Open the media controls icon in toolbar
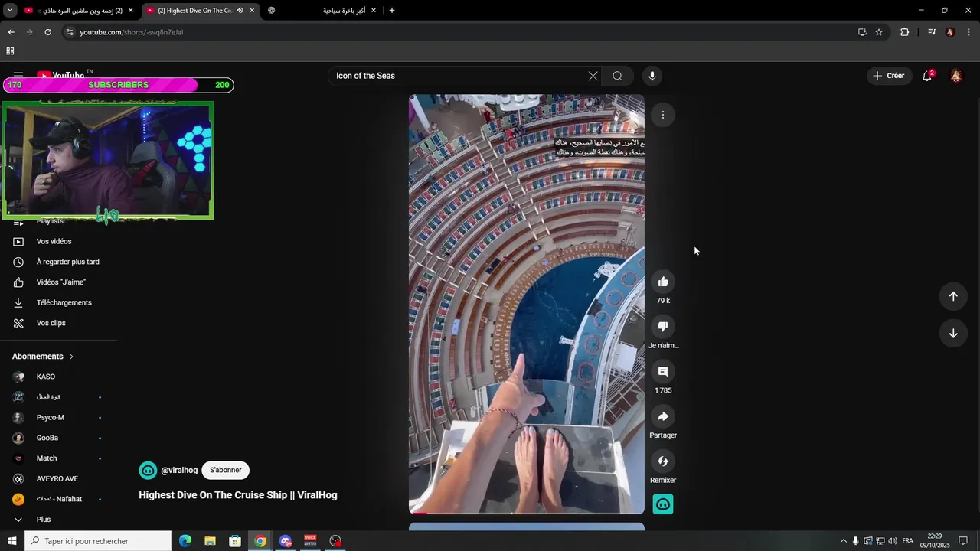 (x=932, y=32)
